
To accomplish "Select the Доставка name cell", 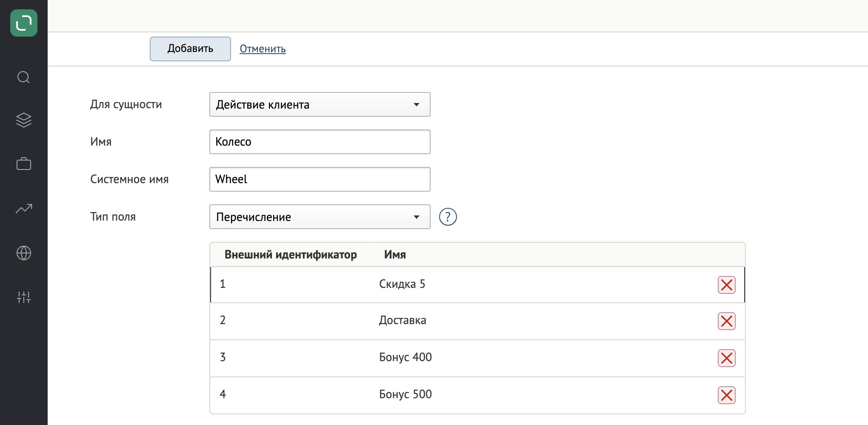I will coord(403,320).
